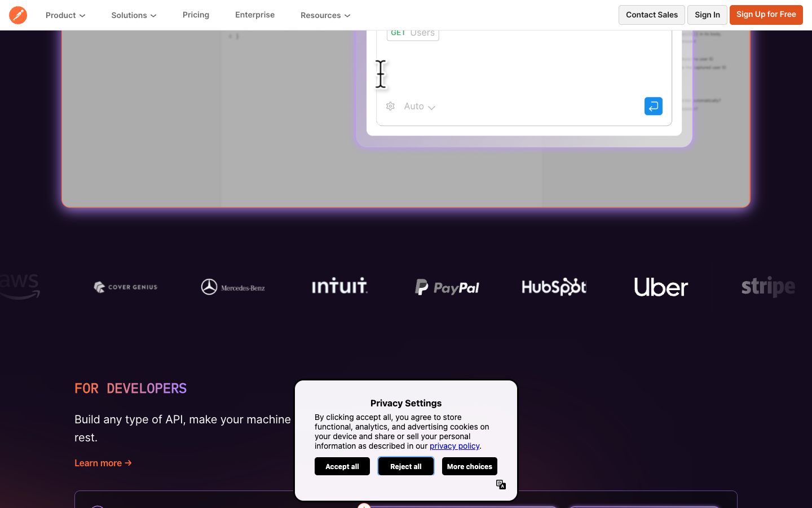Open the Enterprise page
Image resolution: width=812 pixels, height=508 pixels.
point(255,15)
